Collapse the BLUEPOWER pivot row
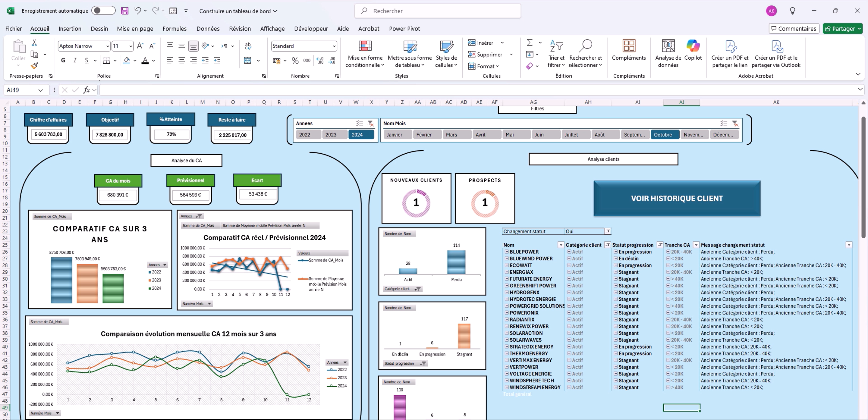The image size is (868, 420). tap(506, 252)
